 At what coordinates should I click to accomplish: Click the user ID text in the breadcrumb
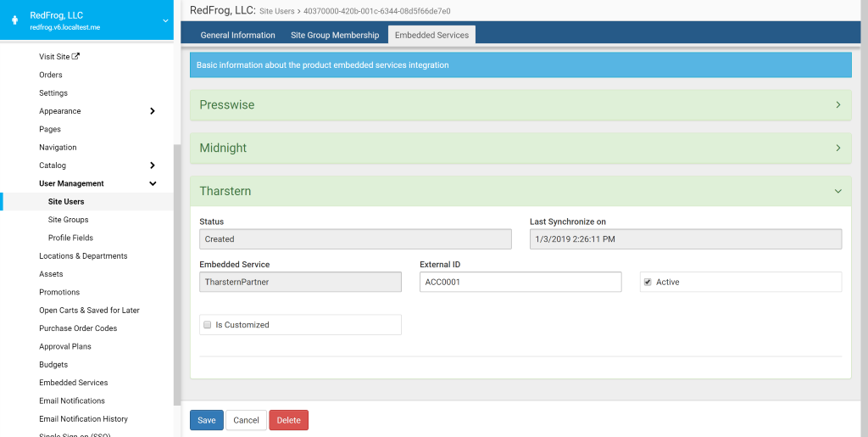coord(377,10)
